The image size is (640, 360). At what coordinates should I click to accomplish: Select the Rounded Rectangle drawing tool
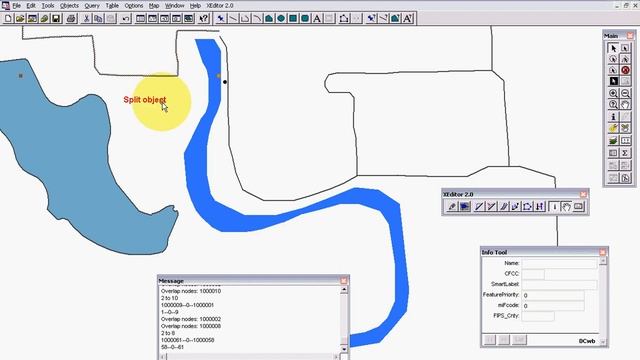[305, 18]
